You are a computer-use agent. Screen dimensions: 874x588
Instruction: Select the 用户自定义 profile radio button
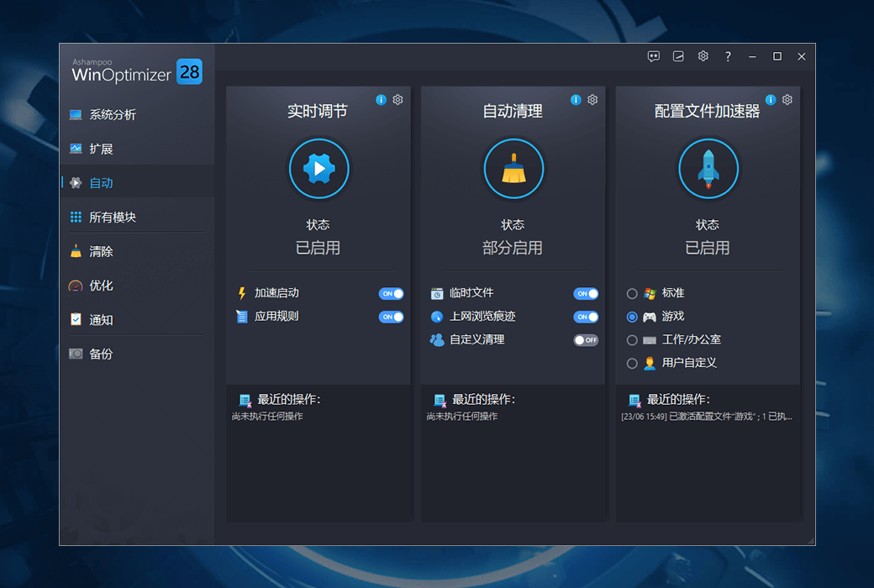[631, 364]
